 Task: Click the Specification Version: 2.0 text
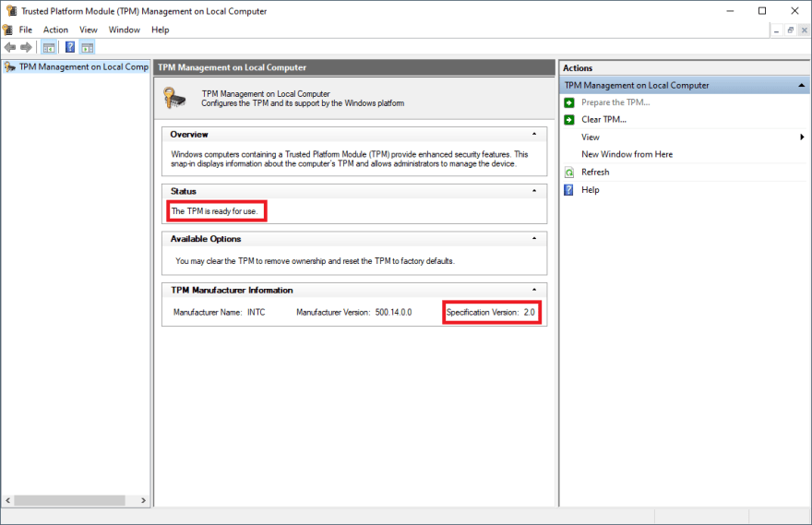click(x=490, y=312)
